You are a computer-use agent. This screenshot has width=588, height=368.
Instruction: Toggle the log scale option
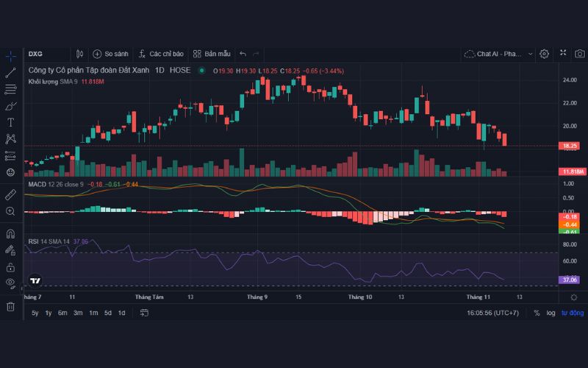pyautogui.click(x=551, y=313)
